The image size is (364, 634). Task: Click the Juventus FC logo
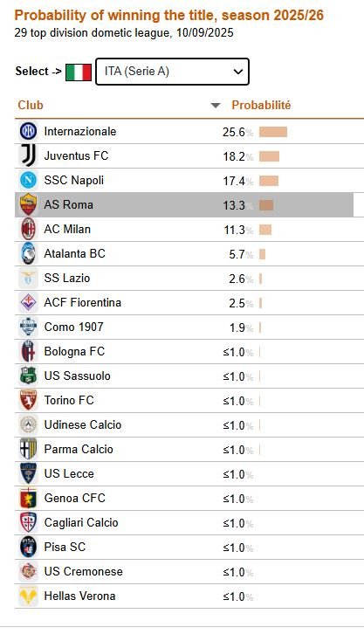tap(28, 155)
